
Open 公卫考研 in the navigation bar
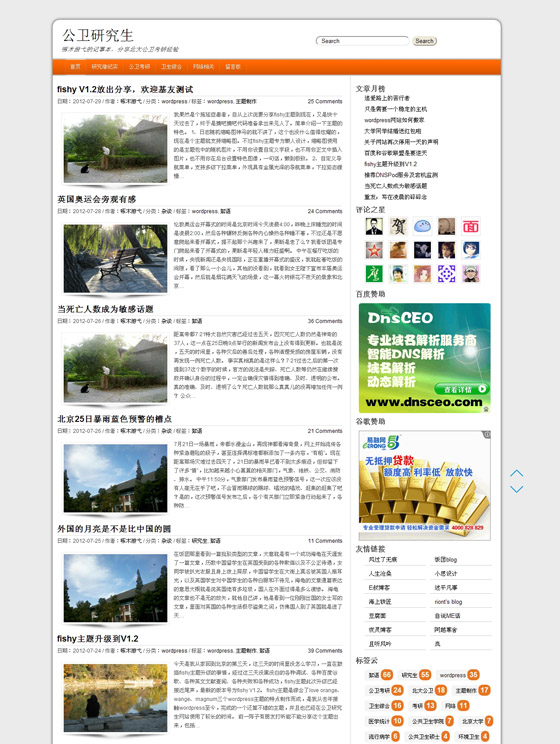tap(140, 67)
